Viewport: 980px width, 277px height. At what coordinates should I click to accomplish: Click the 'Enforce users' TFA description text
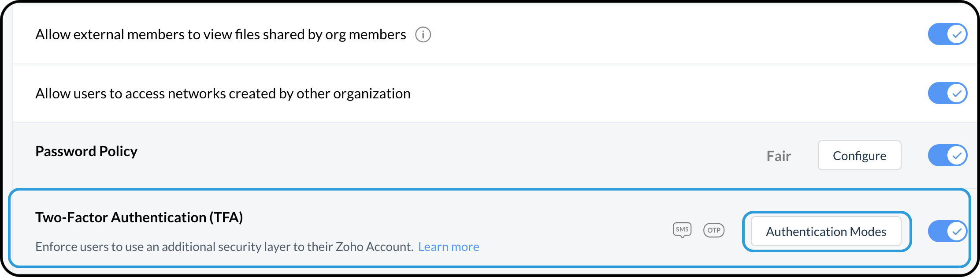(224, 247)
